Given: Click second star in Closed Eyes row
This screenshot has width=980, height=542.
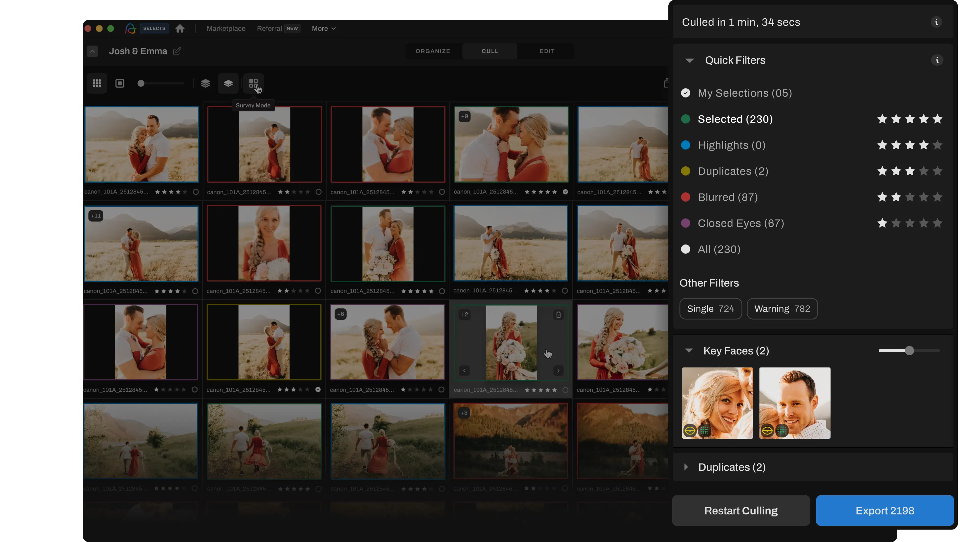Looking at the screenshot, I should (896, 223).
